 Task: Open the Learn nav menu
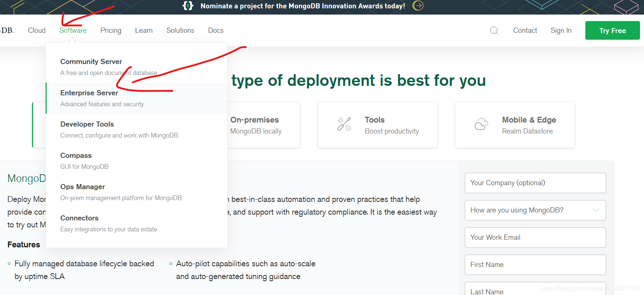(x=144, y=31)
